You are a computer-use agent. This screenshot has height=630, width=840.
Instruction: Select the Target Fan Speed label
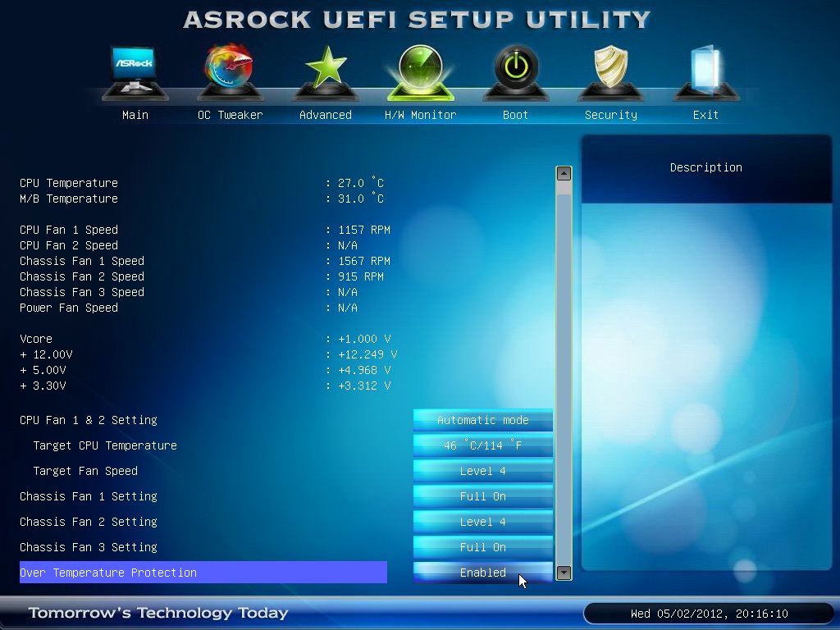pyautogui.click(x=85, y=471)
